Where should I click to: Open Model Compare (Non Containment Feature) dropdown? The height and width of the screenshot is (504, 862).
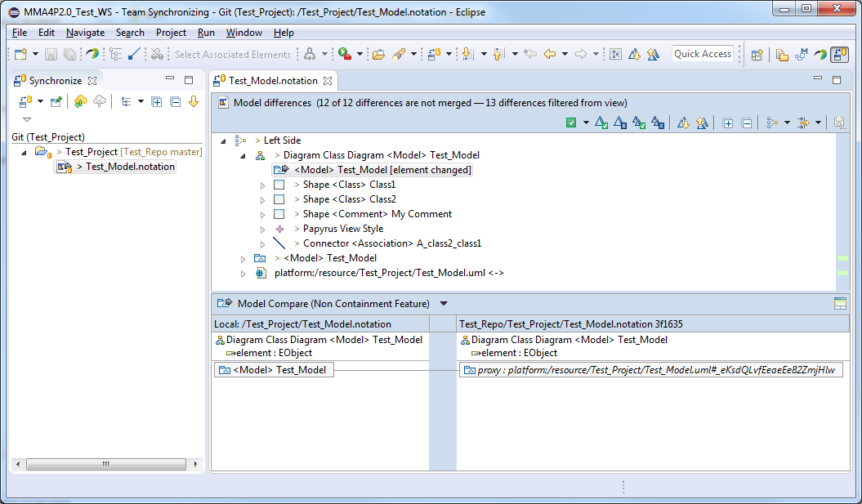[x=444, y=303]
